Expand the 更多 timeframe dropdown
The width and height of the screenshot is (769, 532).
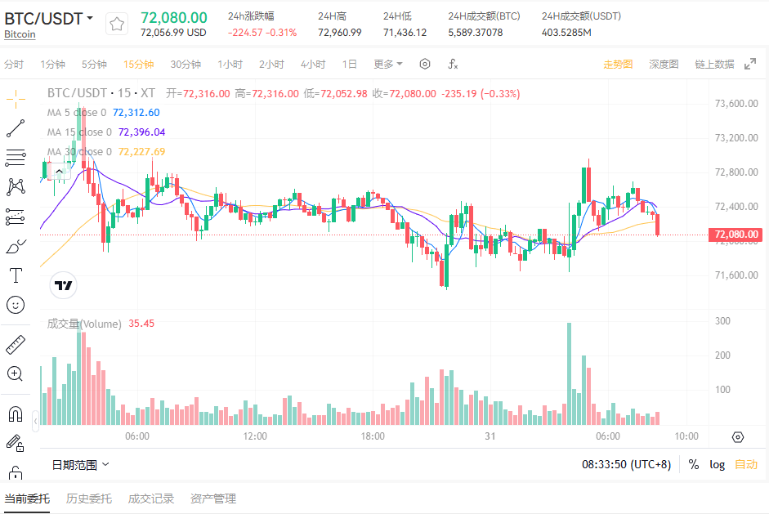point(388,64)
